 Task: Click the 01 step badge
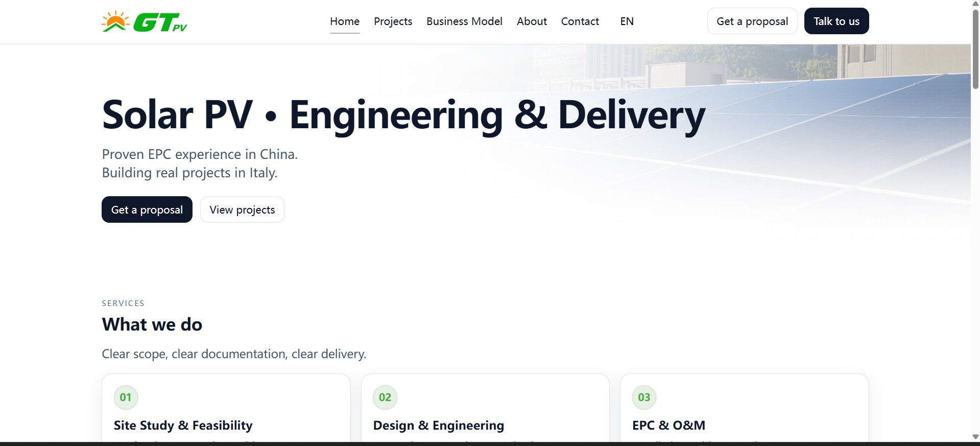(126, 397)
